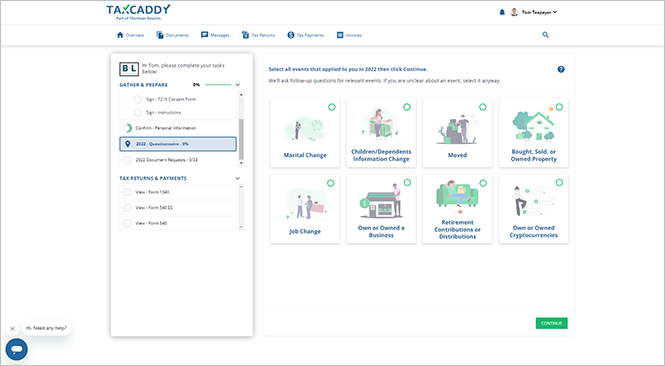Toggle the Retirement Contributions selection circle
This screenshot has width=665, height=366.
tap(483, 183)
